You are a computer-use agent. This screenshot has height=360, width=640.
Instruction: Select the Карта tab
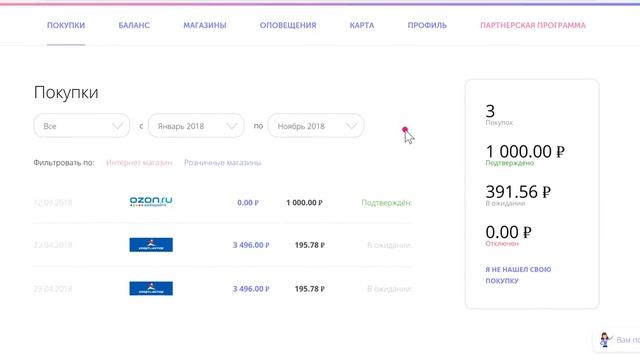tap(362, 25)
